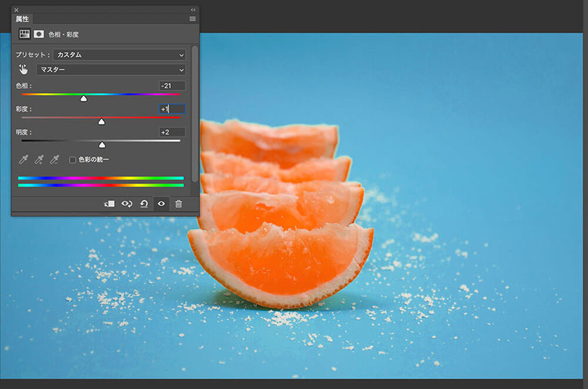Switch to the 属性 tab
Viewport: 588px width, 389px height.
[22, 19]
